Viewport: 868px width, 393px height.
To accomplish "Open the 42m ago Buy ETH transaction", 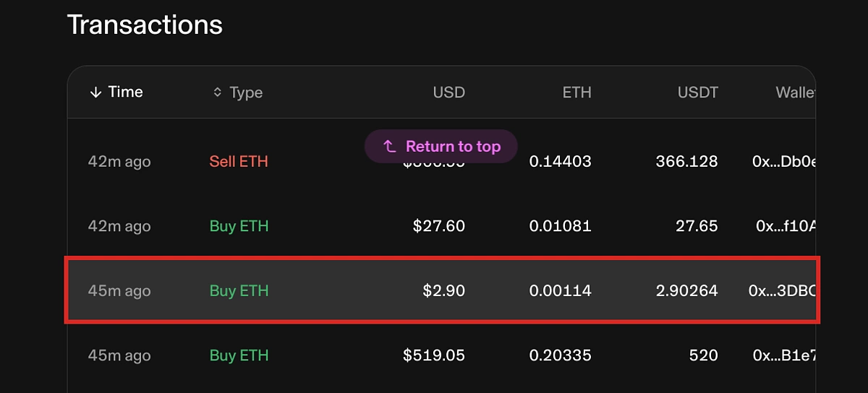I will pos(441,226).
